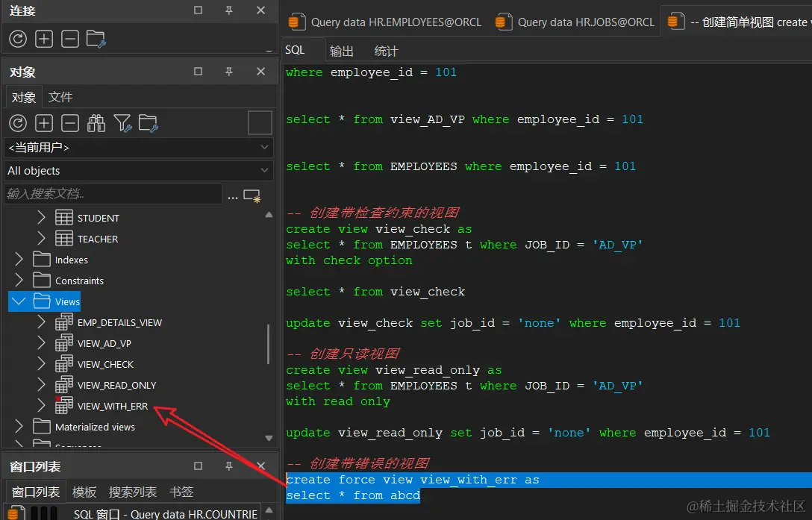Click the Views folder icon
The height and width of the screenshot is (520, 812).
42,301
